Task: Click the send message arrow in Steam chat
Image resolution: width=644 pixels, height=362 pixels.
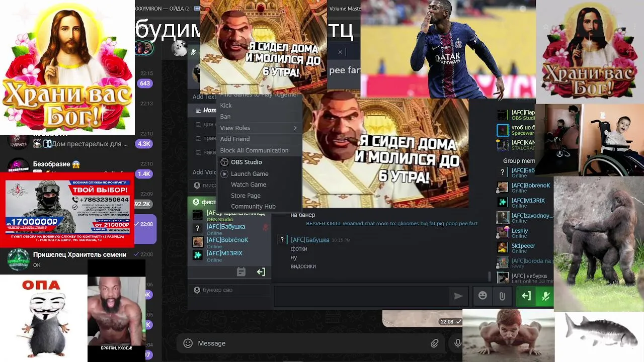Action: pyautogui.click(x=458, y=296)
